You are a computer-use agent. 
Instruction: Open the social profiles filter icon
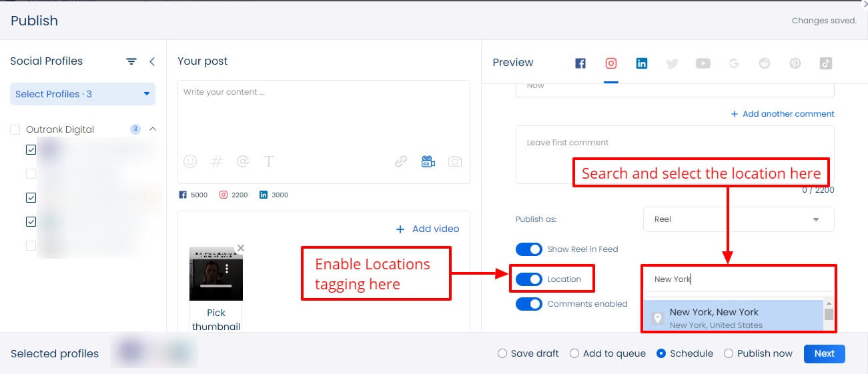tap(131, 61)
